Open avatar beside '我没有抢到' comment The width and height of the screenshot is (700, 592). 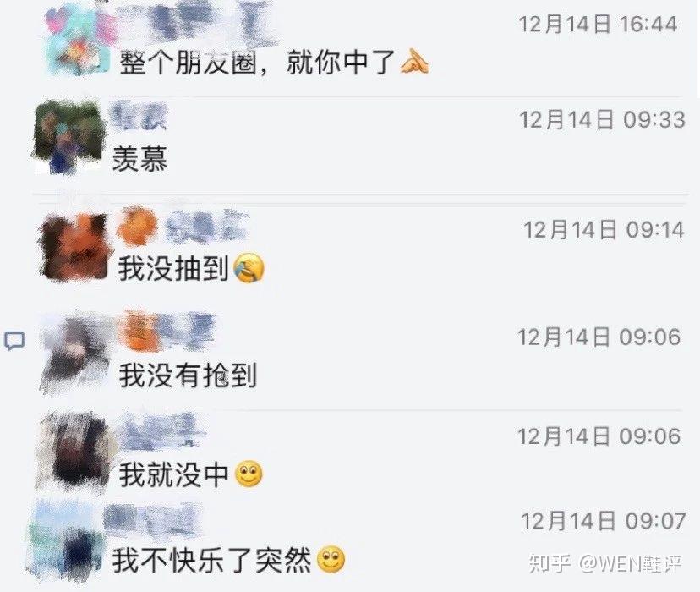pos(74,354)
